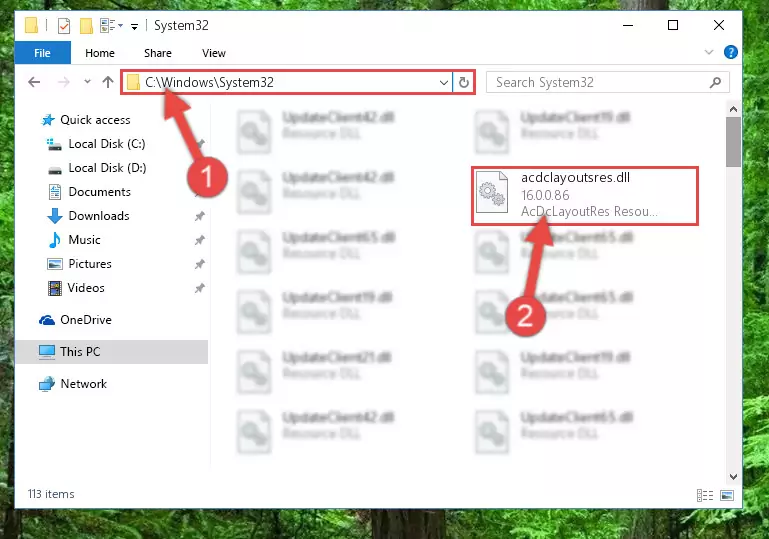Minimize the System32 window
Screen dimensions: 769x539
coord(628,25)
